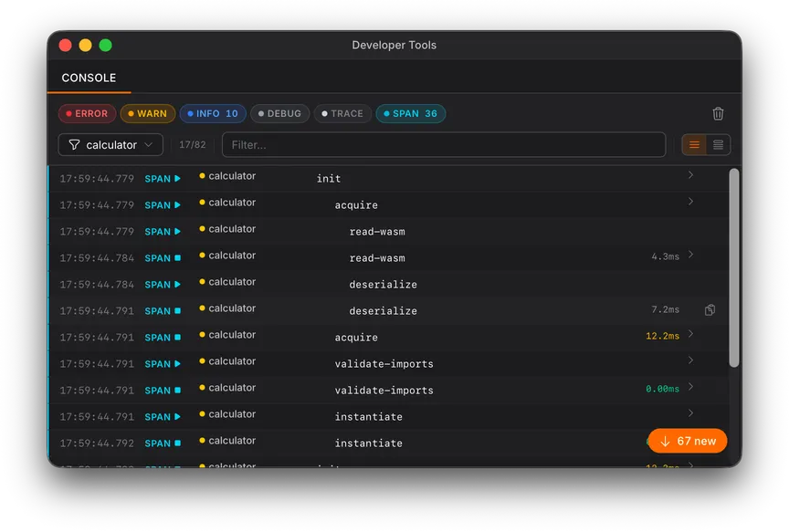Image resolution: width=789 pixels, height=532 pixels.
Task: Select the init log message
Action: tap(328, 179)
